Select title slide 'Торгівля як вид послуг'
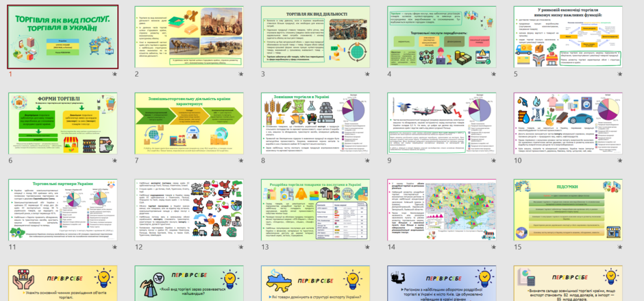 click(x=63, y=36)
